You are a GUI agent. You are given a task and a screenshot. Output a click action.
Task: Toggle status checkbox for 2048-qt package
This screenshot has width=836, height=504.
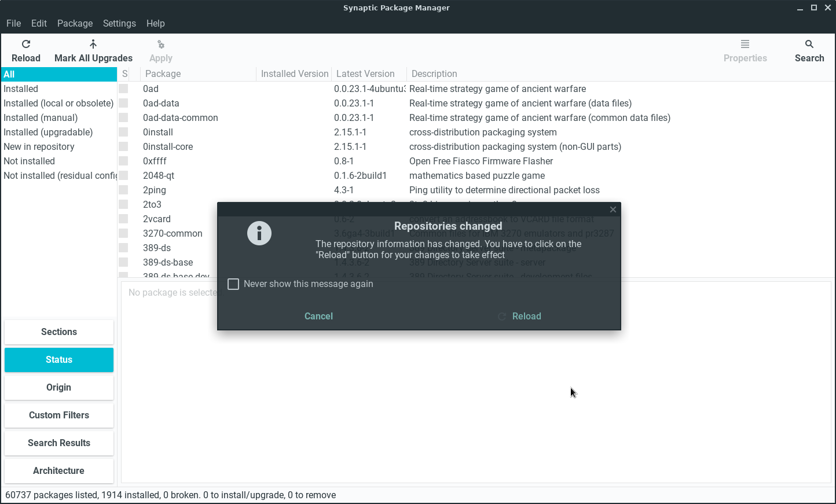pos(123,175)
